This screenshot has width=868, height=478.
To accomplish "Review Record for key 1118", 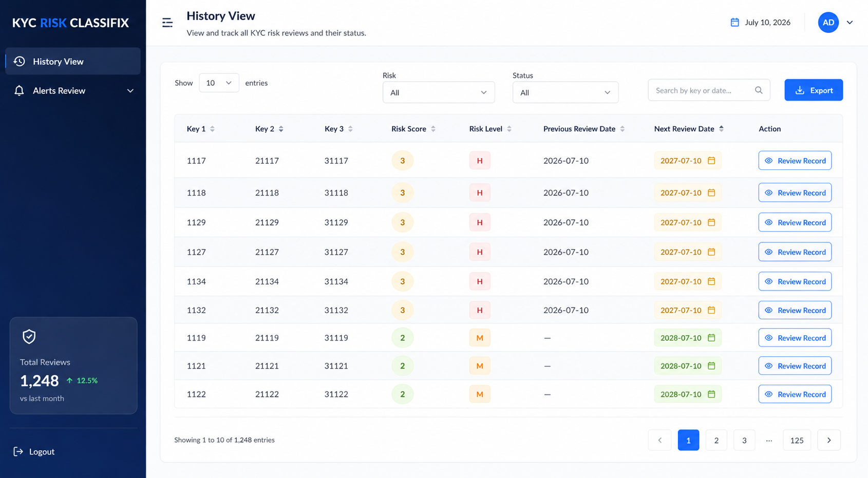I will pyautogui.click(x=795, y=193).
